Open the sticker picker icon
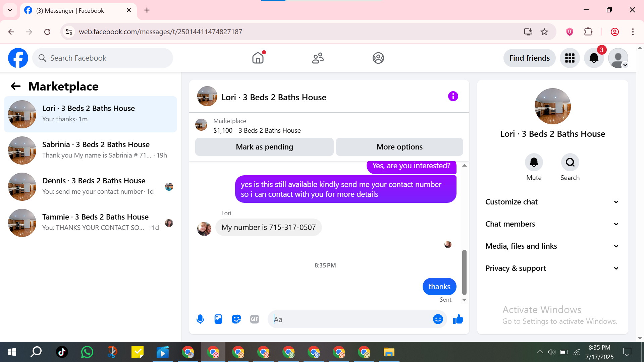The width and height of the screenshot is (644, 362). [236, 319]
